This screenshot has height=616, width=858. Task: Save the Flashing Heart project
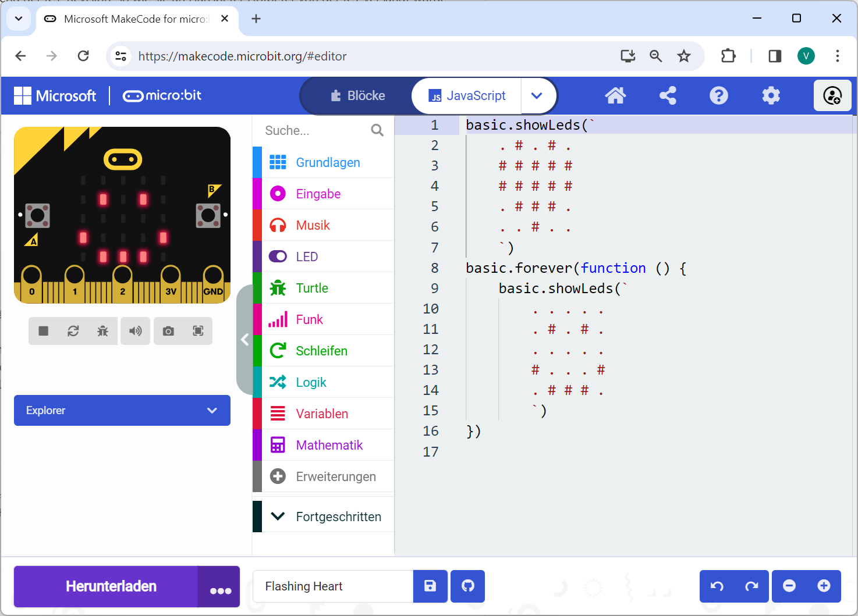click(x=430, y=586)
